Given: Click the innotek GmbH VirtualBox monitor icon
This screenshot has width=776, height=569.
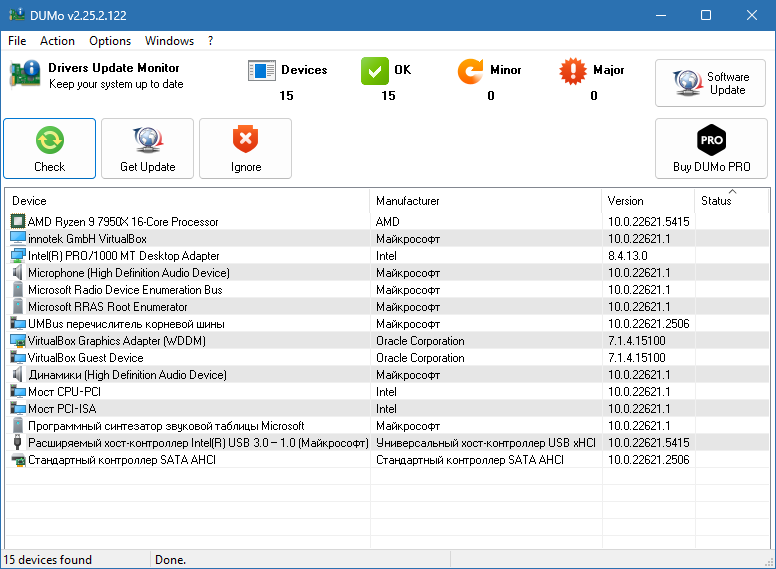Looking at the screenshot, I should (x=18, y=238).
